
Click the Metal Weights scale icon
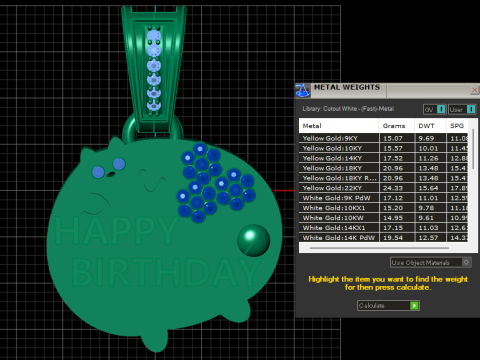pos(302,90)
